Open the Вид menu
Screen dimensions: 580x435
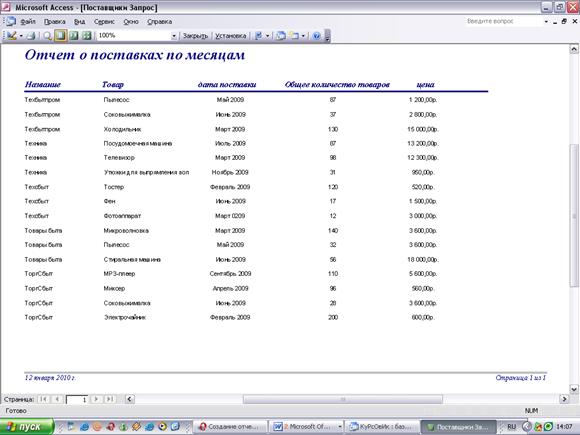click(80, 21)
